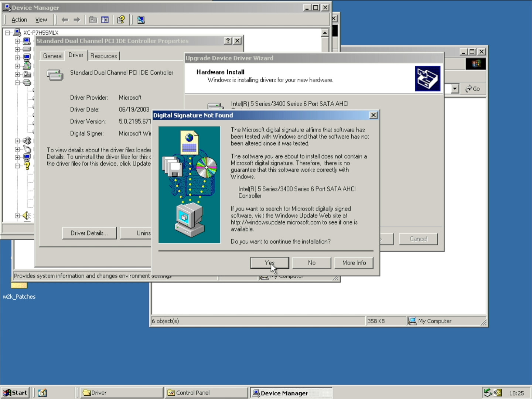Click No in Digital Signature dialog

pyautogui.click(x=312, y=263)
